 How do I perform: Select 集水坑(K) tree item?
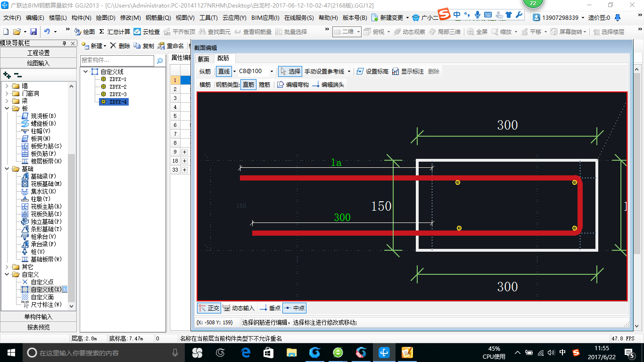tap(39, 191)
